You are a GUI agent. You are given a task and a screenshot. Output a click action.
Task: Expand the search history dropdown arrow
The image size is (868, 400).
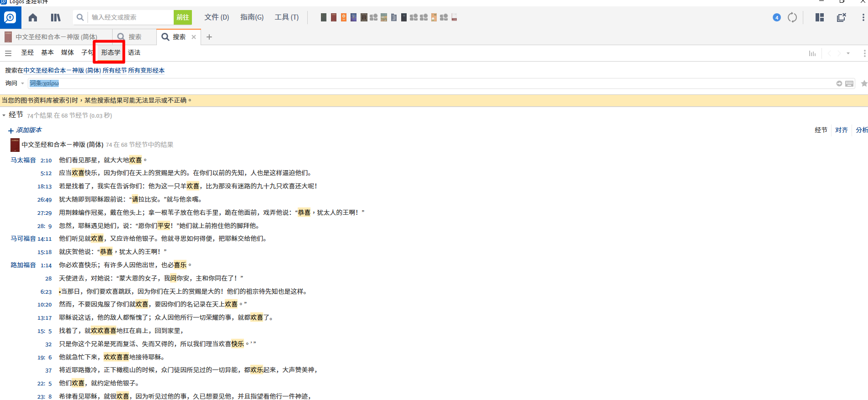pyautogui.click(x=848, y=53)
